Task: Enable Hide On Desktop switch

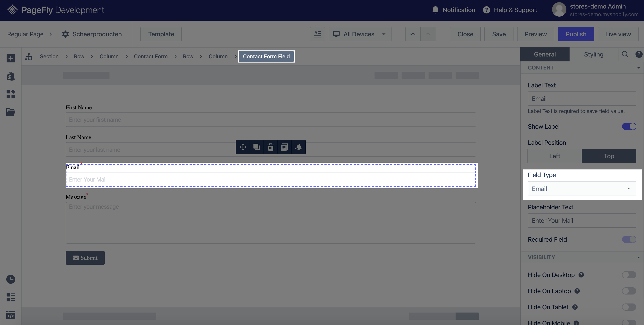Action: pos(629,275)
